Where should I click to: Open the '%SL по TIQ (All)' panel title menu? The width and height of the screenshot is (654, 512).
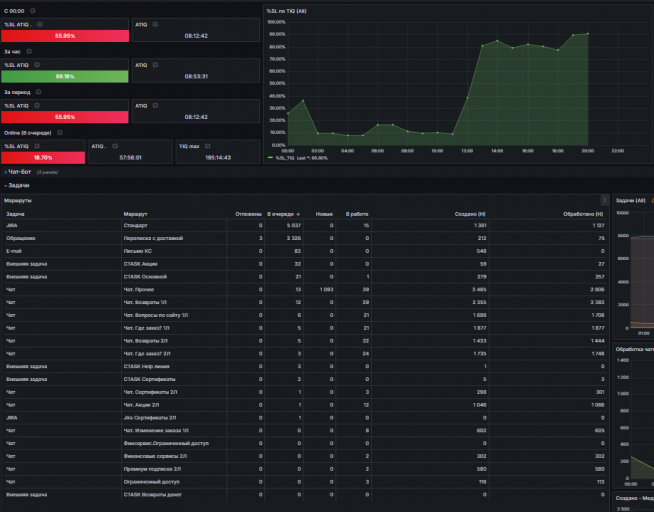tap(287, 11)
